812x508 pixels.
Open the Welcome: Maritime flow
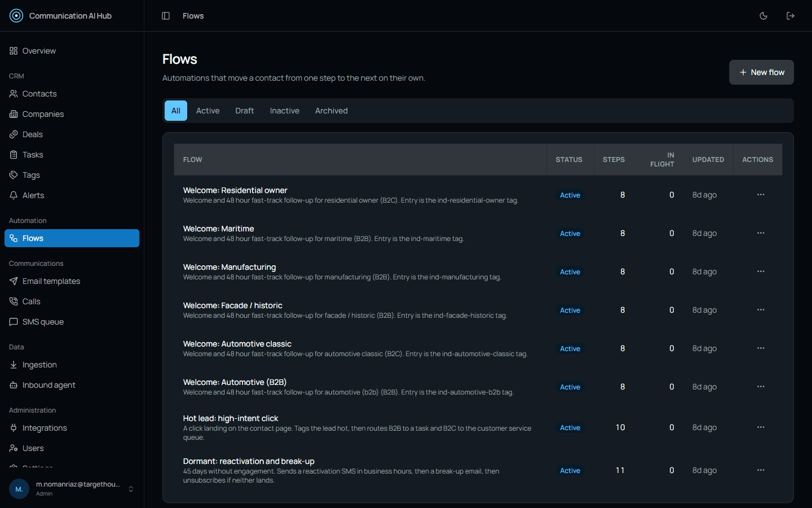pyautogui.click(x=218, y=229)
